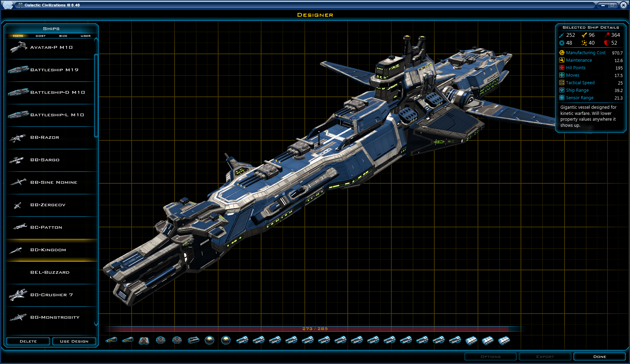
Task: Minimize the Galactic Civilizations window
Action: 603,5
